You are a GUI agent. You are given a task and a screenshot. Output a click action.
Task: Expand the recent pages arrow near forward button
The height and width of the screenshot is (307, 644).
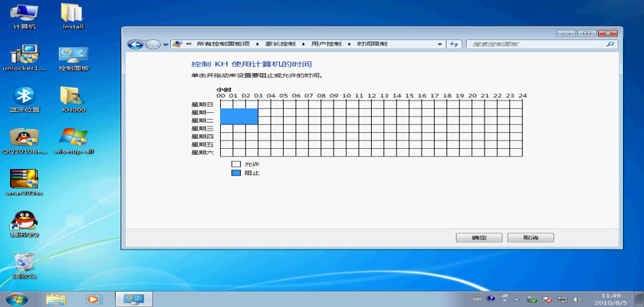point(165,45)
